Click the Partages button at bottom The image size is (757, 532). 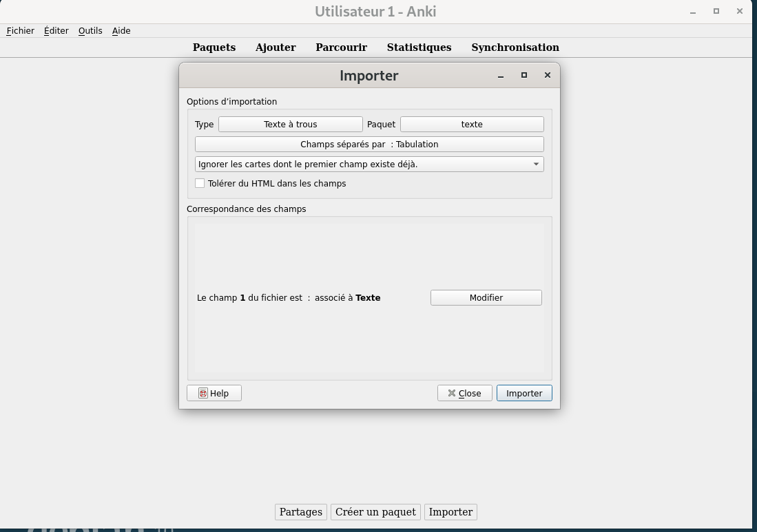(x=301, y=512)
